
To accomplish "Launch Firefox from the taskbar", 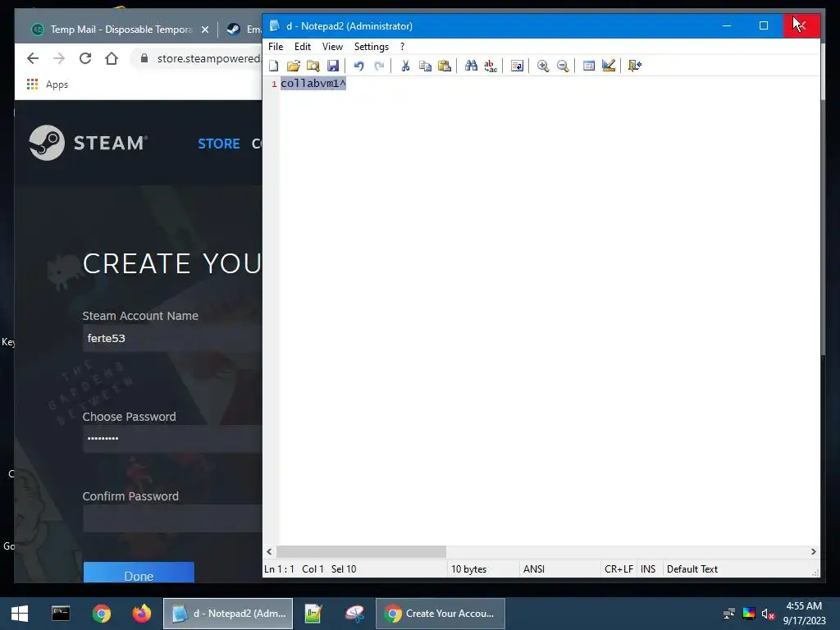I will (x=142, y=614).
